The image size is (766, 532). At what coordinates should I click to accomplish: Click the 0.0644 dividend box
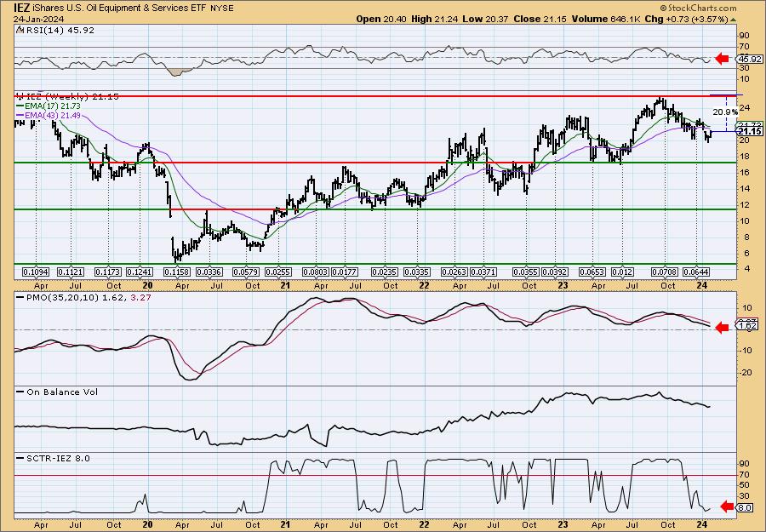(696, 272)
